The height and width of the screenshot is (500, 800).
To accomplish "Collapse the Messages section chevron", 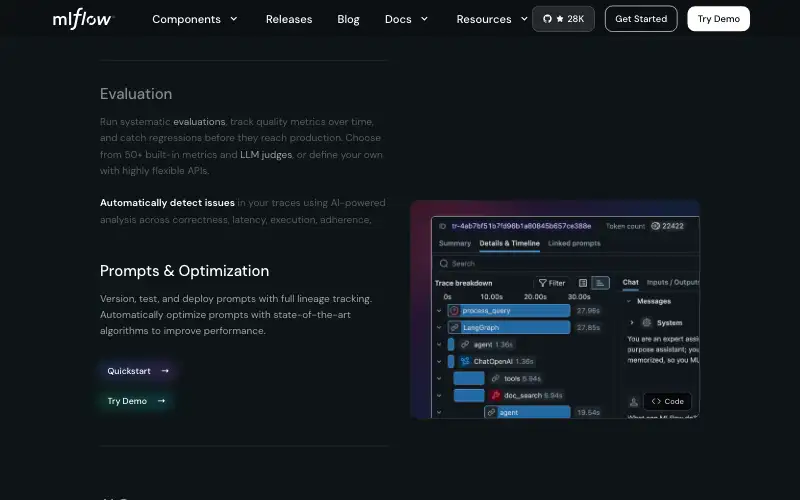I will pyautogui.click(x=629, y=301).
